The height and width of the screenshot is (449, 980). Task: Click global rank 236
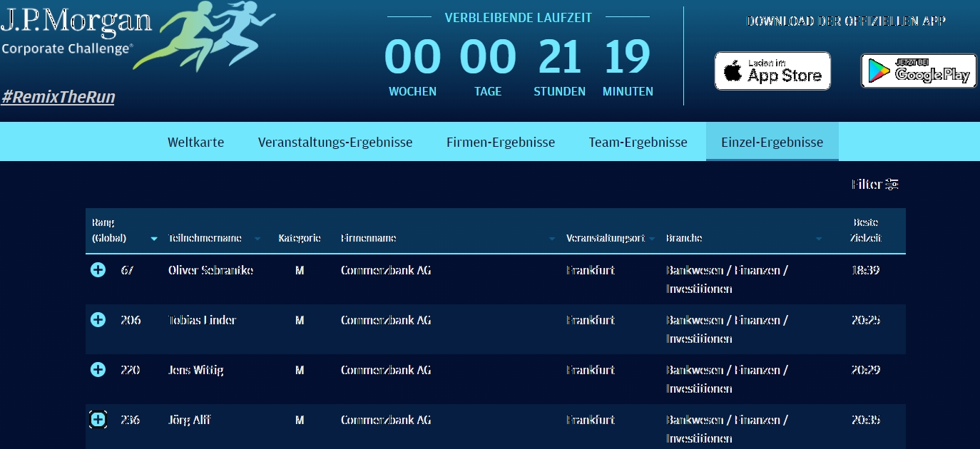point(131,420)
